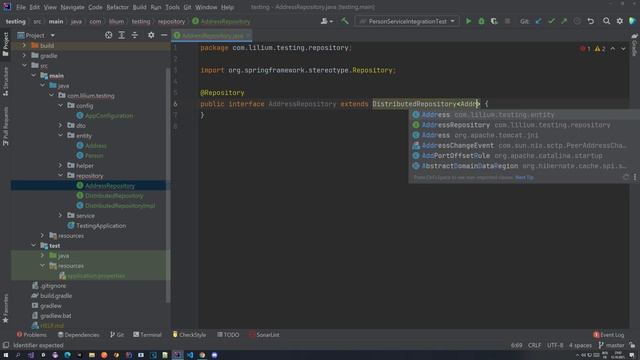
Task: Click the Build project hammer icon
Action: (x=345, y=21)
